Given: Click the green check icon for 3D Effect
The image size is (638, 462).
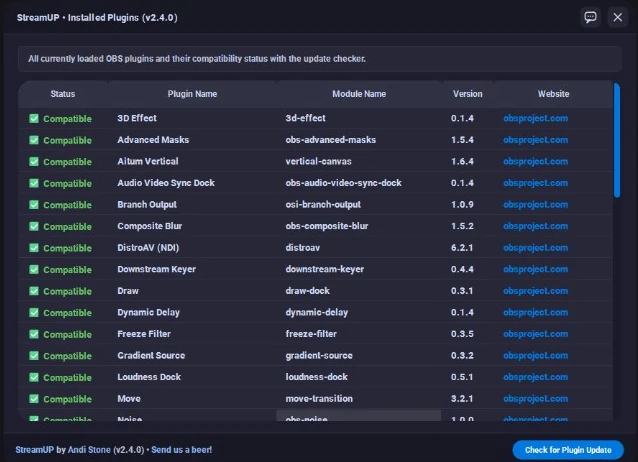Looking at the screenshot, I should point(34,118).
